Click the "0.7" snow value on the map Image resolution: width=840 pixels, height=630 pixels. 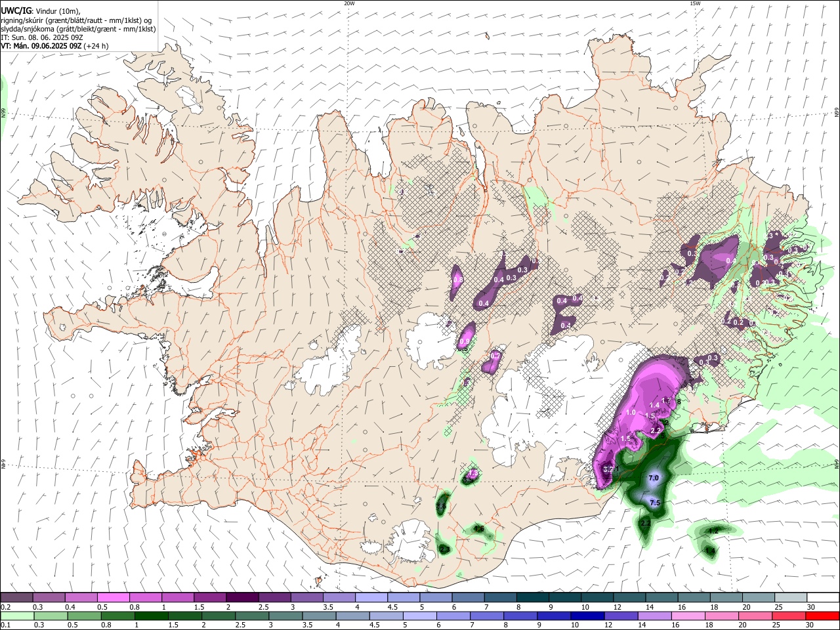click(495, 356)
